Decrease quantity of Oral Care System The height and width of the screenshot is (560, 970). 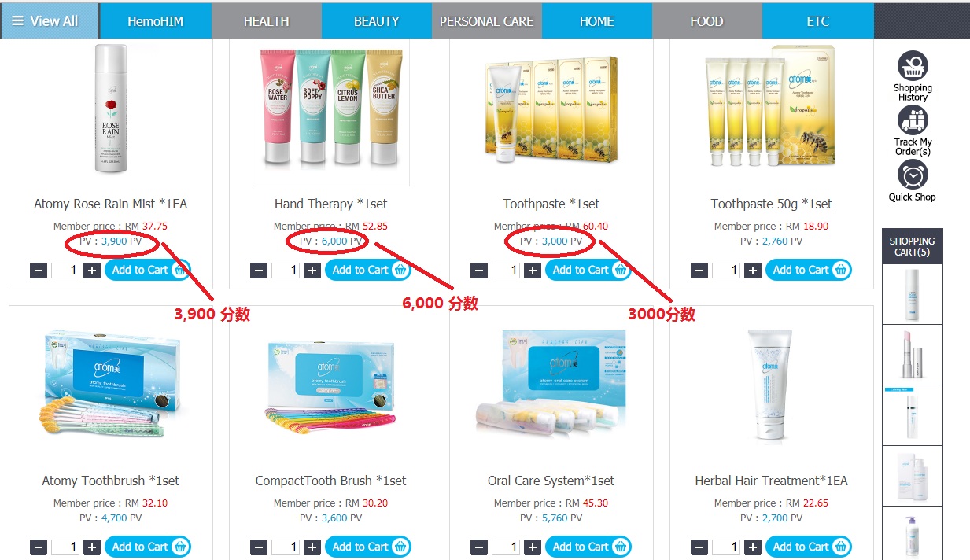pos(479,547)
